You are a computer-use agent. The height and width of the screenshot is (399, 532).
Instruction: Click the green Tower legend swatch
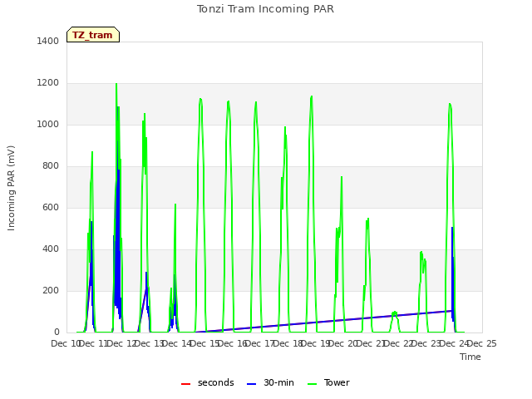point(312,384)
